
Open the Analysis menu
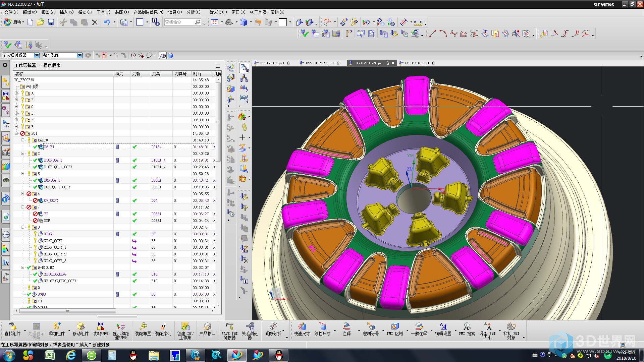pos(194,12)
